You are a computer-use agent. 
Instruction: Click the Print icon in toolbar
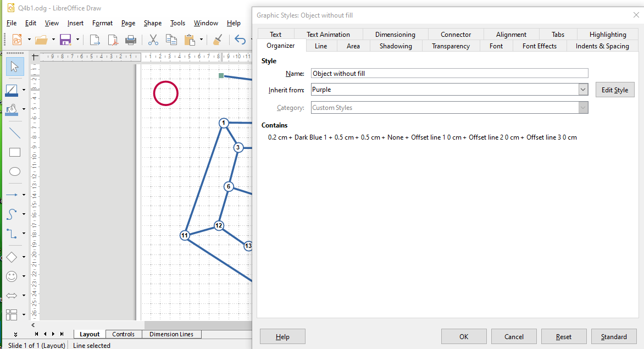click(131, 40)
